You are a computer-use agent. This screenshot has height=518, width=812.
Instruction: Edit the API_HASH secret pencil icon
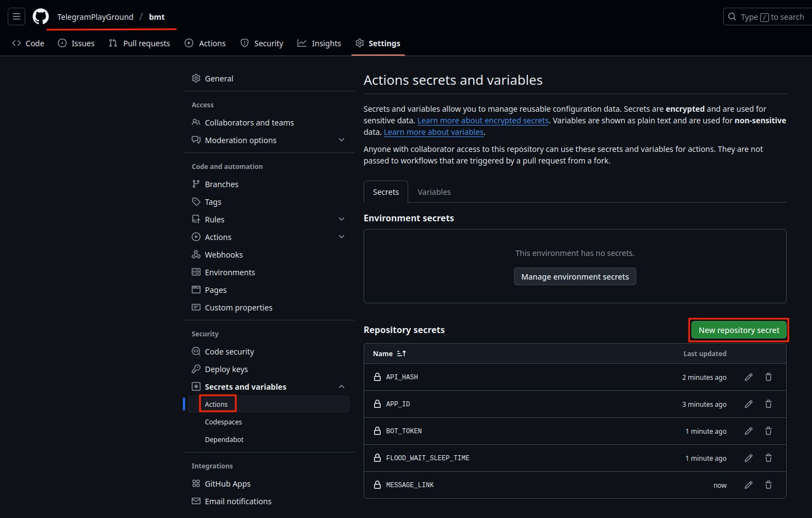coord(749,377)
